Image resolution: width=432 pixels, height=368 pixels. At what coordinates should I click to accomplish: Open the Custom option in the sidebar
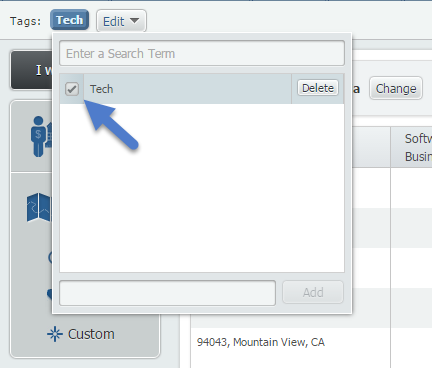pyautogui.click(x=81, y=334)
